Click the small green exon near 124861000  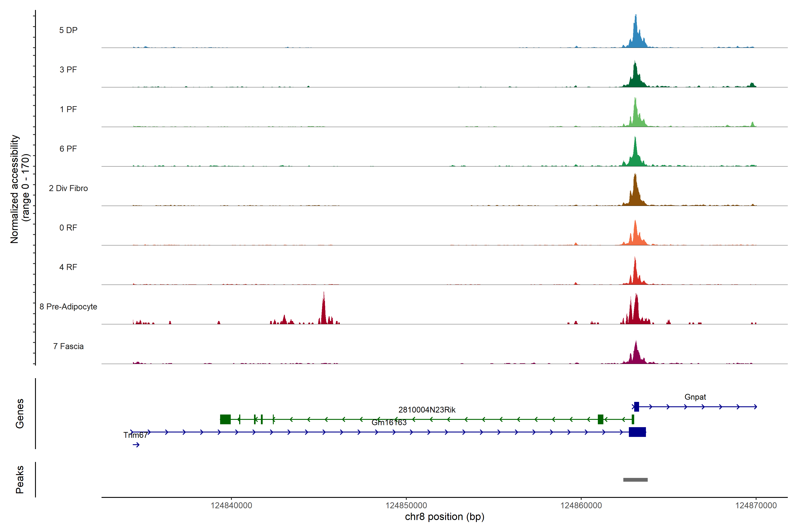coord(600,419)
